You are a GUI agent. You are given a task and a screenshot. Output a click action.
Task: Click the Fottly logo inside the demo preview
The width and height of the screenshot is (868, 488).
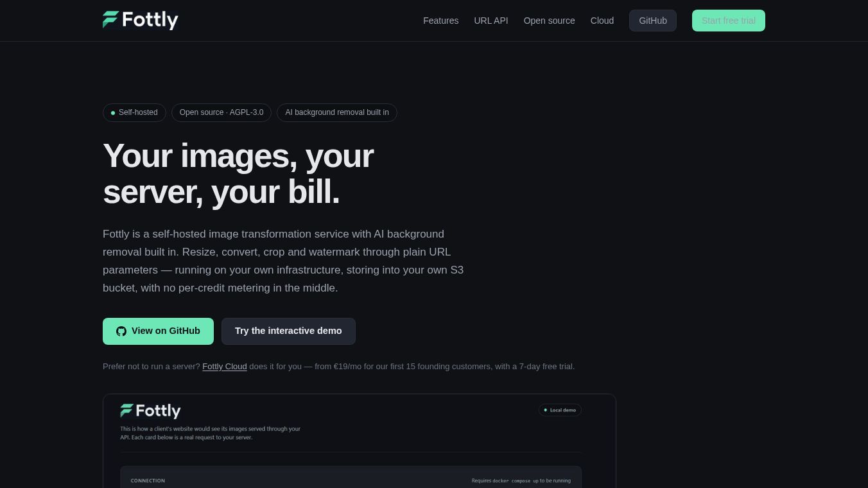point(150,410)
